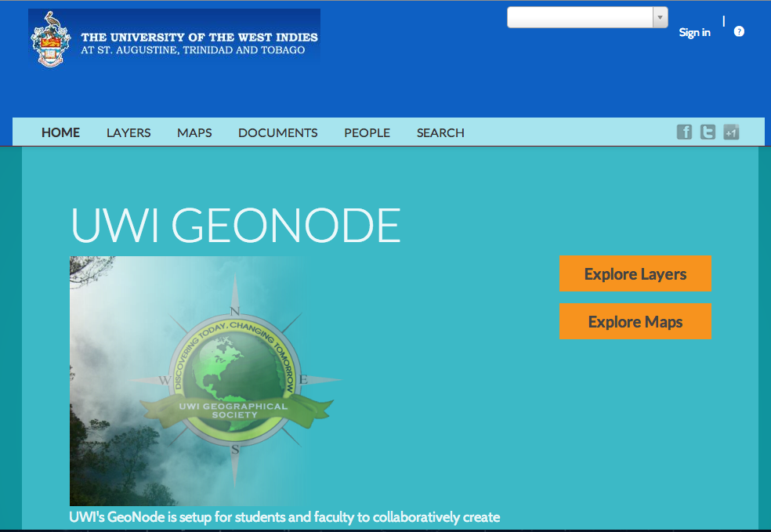Click the University of the West Indies logo
771x532 pixels.
[174, 38]
